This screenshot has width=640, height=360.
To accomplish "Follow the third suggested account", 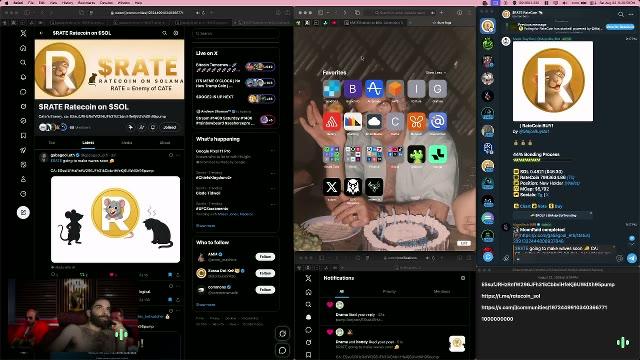I will pos(265,290).
